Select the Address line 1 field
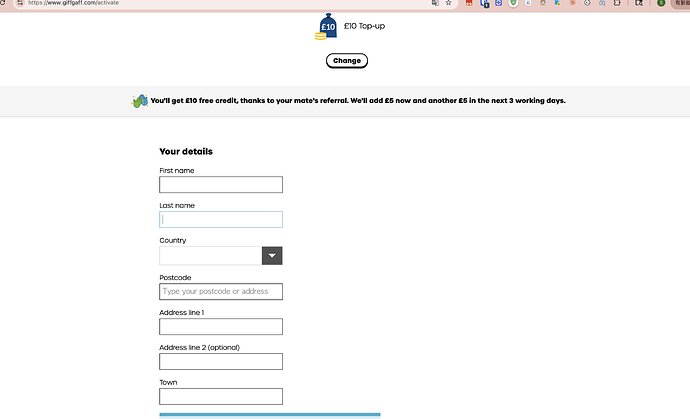This screenshot has height=419, width=690. coord(221,327)
